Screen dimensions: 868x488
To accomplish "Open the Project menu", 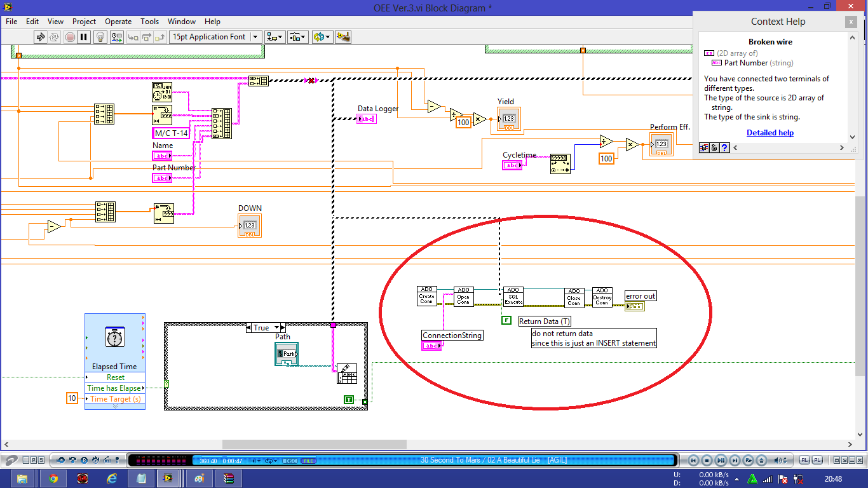I will (84, 21).
